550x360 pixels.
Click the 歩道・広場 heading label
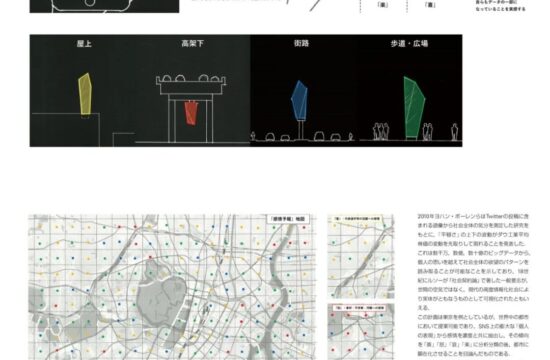(409, 44)
